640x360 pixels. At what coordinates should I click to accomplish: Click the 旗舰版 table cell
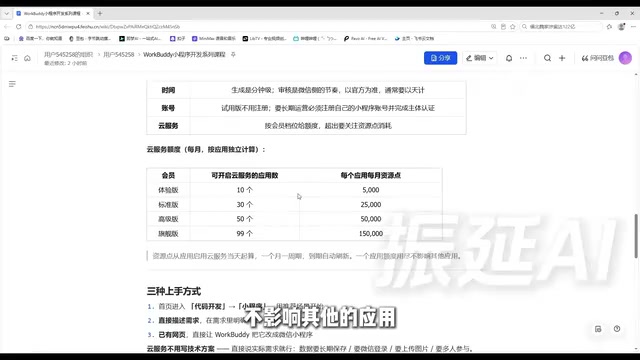click(x=168, y=233)
